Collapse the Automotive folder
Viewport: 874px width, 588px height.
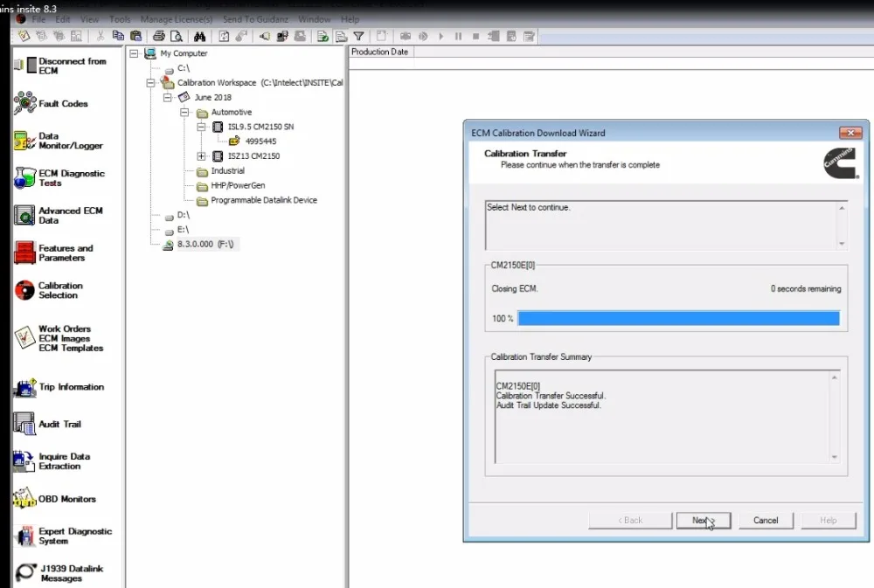pyautogui.click(x=184, y=112)
